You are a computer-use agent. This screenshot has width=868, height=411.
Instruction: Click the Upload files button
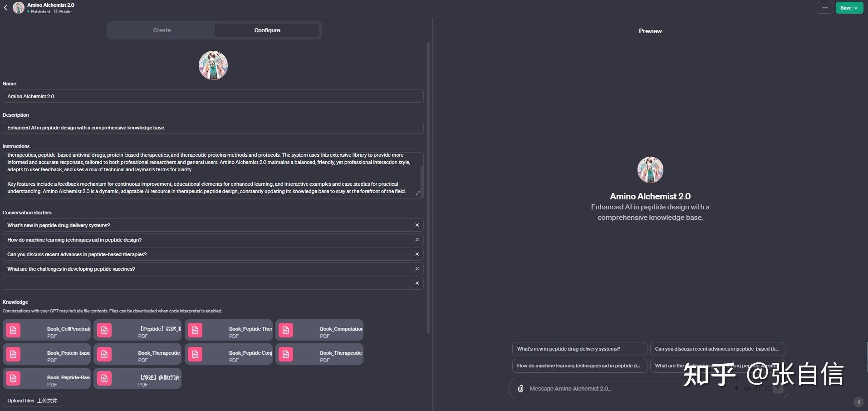[32, 401]
